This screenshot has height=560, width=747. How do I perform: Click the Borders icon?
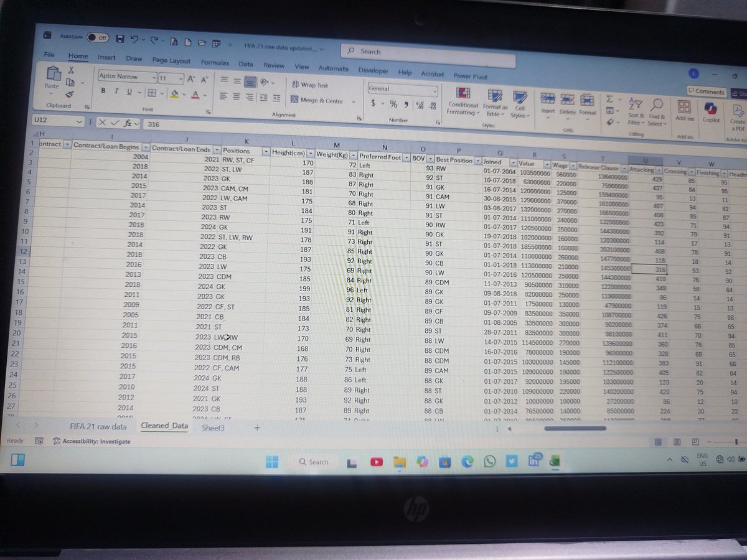click(151, 93)
